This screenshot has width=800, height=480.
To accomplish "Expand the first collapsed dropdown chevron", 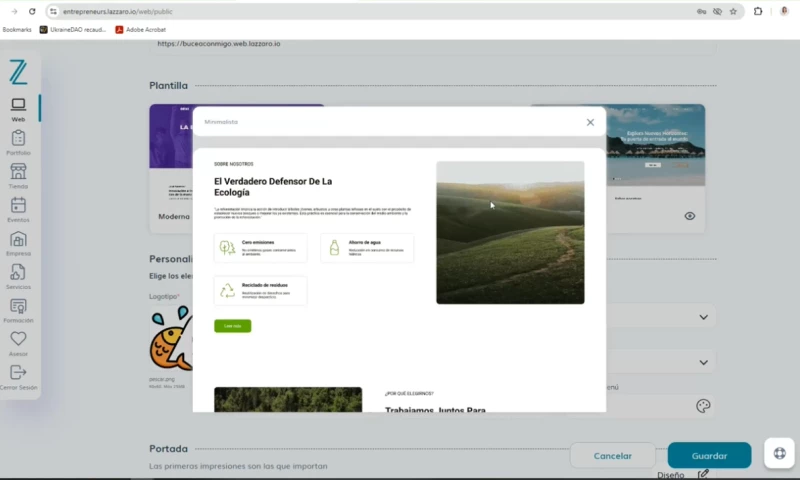I will coord(704,317).
